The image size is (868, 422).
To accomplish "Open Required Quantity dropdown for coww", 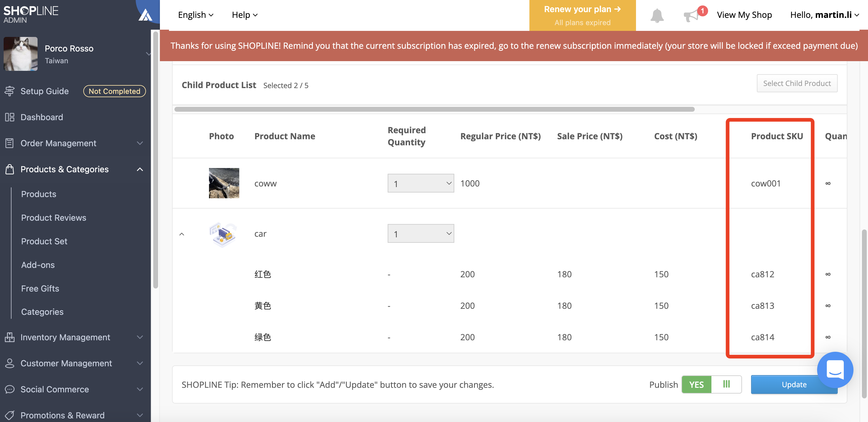I will [420, 183].
